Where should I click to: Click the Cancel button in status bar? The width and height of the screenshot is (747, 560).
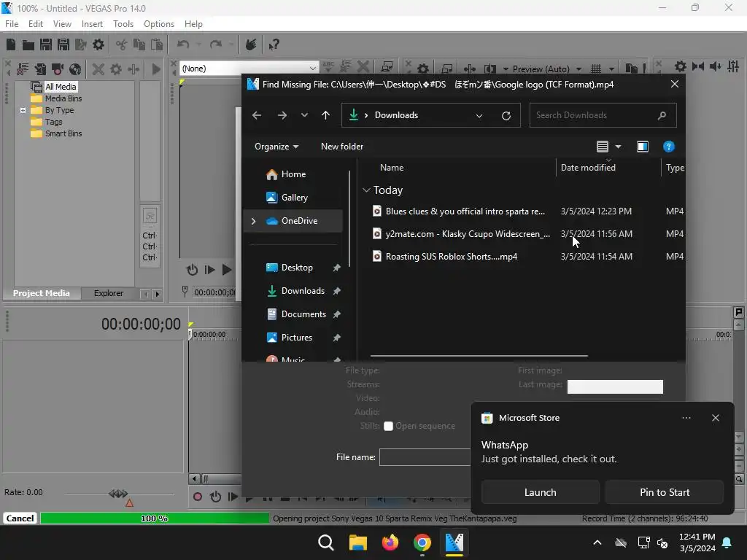coord(20,518)
